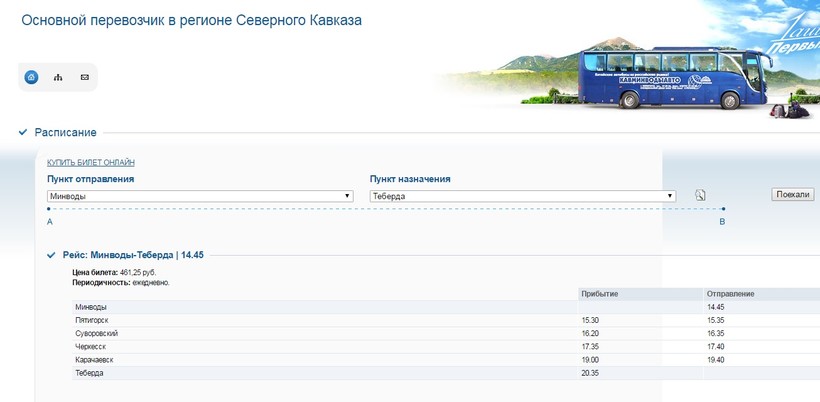Click route point A marker
This screenshot has width=820, height=402.
coord(49,209)
